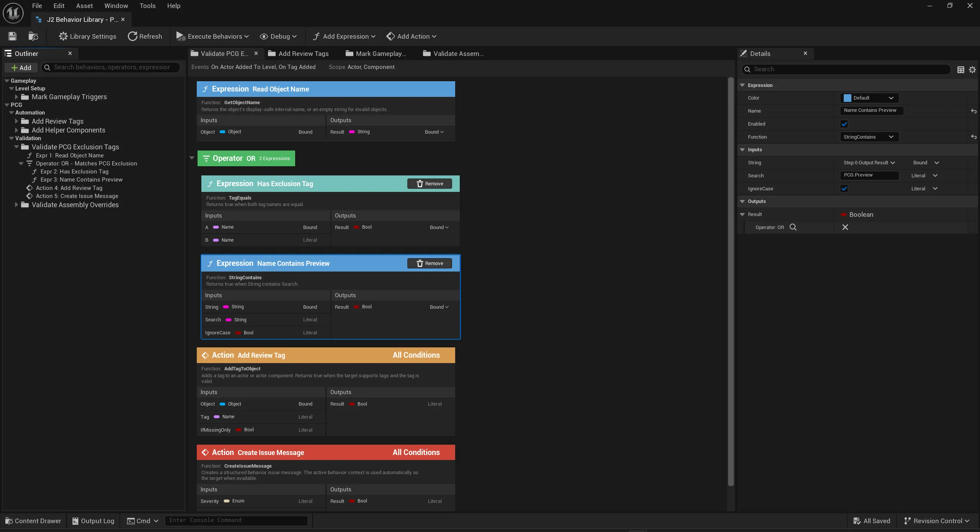The height and width of the screenshot is (532, 980).
Task: Select Action 5: Create Issue Message
Action: coord(77,196)
